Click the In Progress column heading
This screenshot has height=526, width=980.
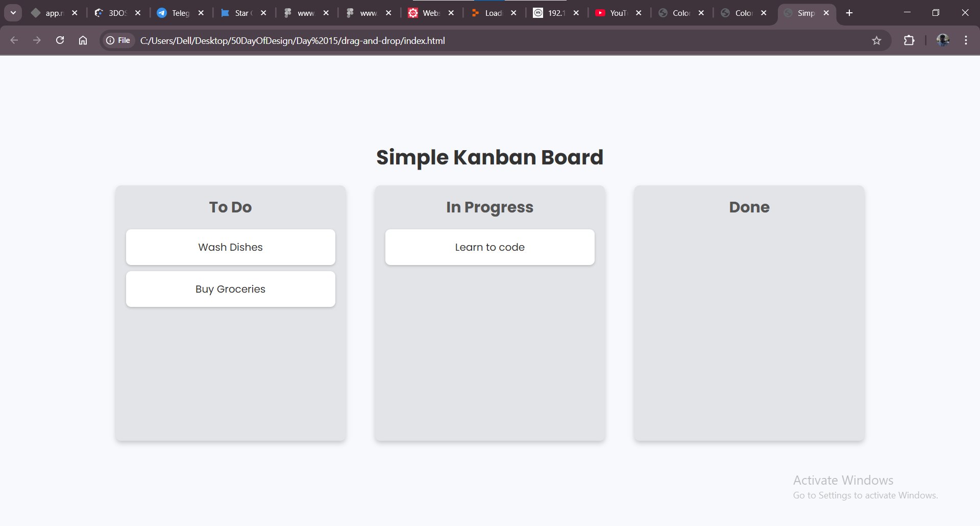[x=490, y=207]
